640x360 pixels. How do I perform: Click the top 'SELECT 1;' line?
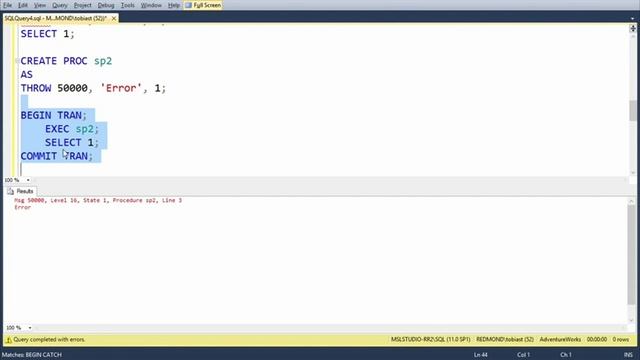47,34
